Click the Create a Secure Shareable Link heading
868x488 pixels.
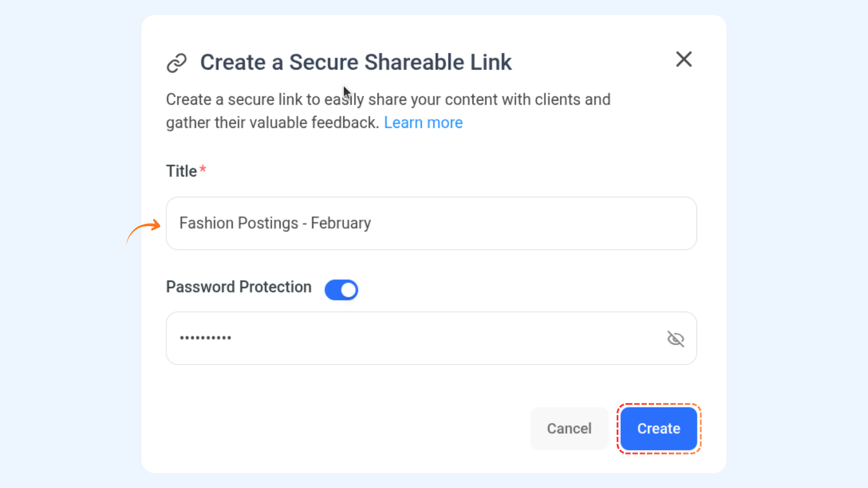pos(356,62)
